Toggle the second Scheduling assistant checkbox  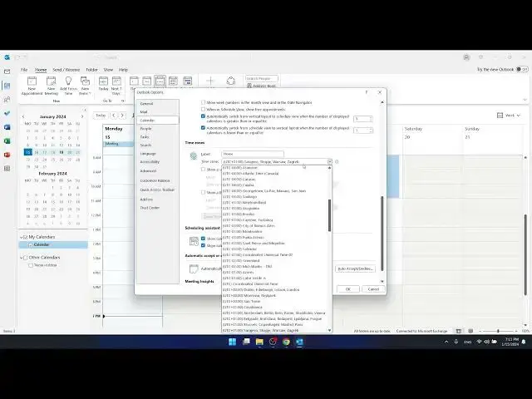[203, 245]
